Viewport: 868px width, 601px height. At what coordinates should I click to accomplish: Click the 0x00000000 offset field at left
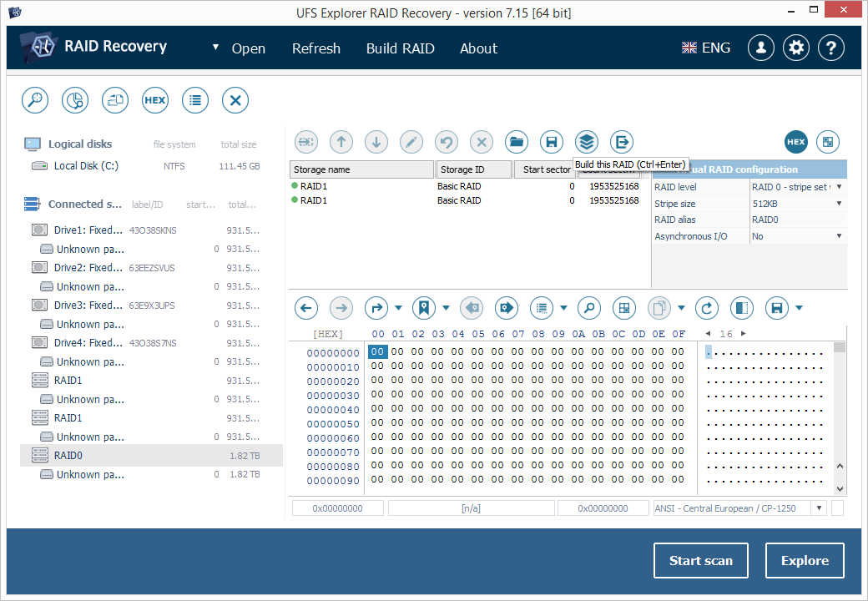pos(338,508)
